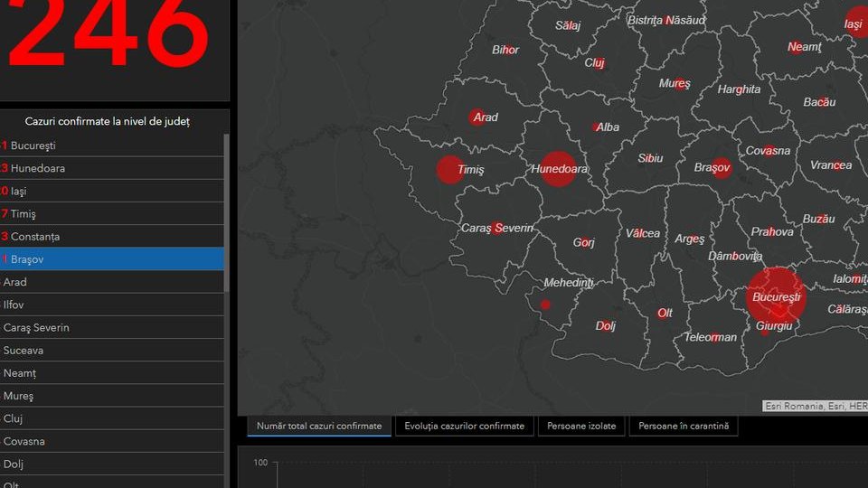
Task: Show the Persoane izolate tab
Action: (581, 426)
